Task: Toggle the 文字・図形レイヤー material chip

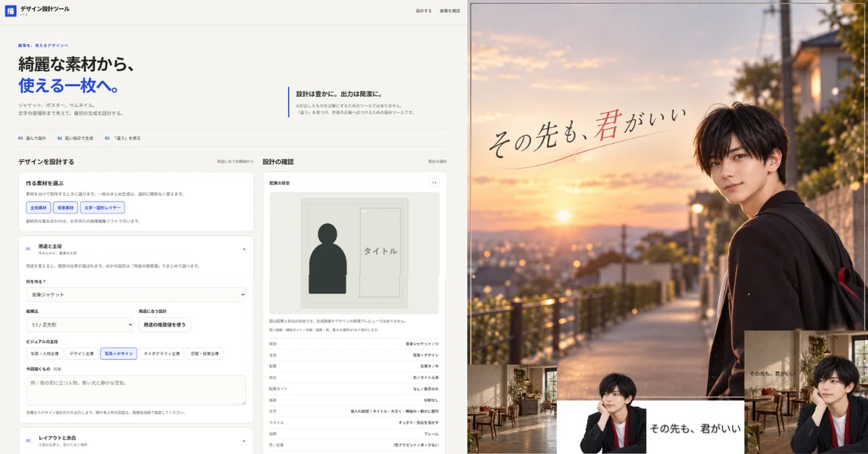Action: (x=103, y=207)
